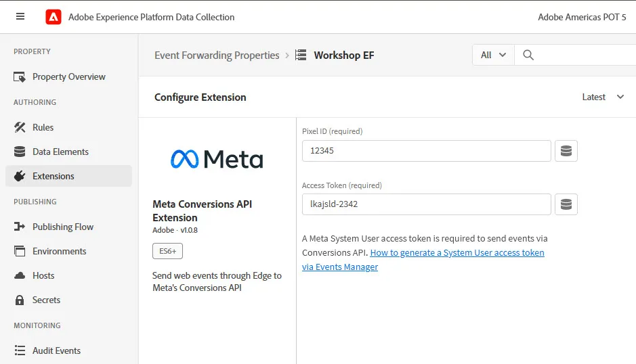This screenshot has width=636, height=364.
Task: Click Adobe Americas POT 5 organization name
Action: 582,17
